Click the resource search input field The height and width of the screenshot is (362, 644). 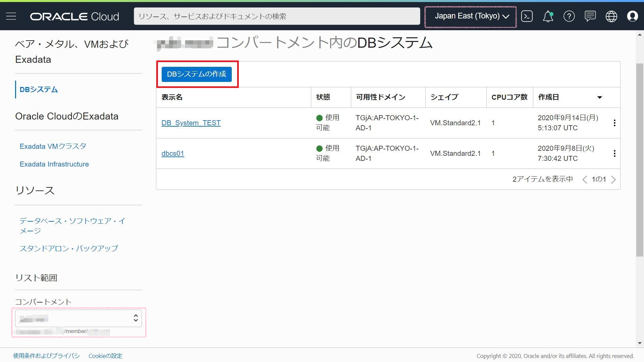pos(277,16)
